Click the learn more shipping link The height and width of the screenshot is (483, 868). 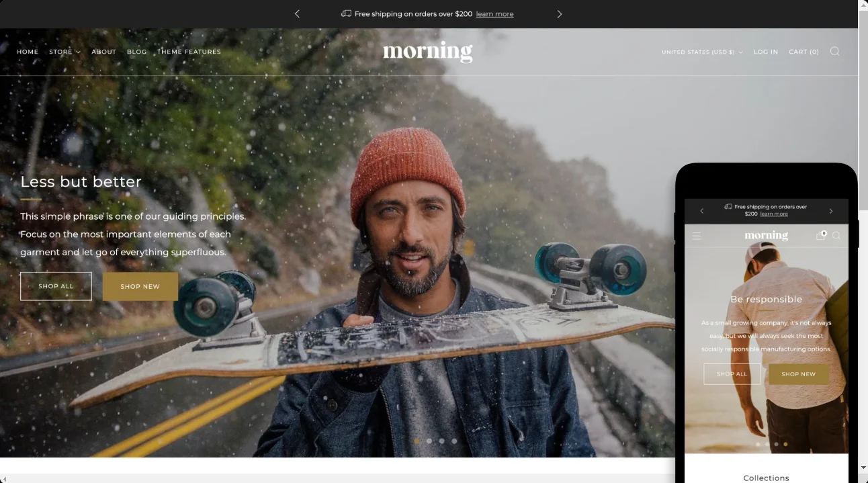(x=494, y=14)
